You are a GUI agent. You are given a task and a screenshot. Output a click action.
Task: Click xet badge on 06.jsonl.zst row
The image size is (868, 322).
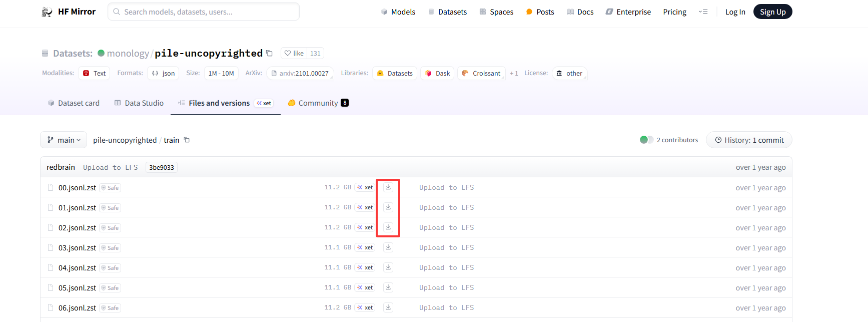pos(365,307)
